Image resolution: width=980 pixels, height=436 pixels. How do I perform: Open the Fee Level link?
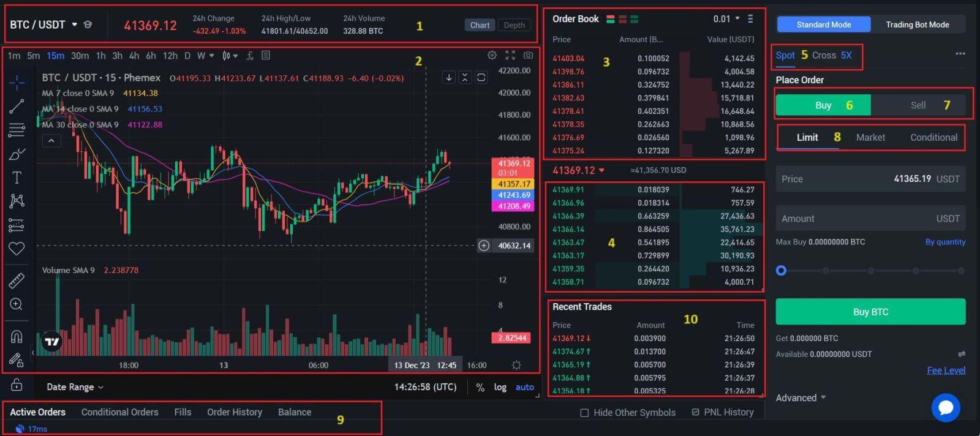[x=946, y=370]
